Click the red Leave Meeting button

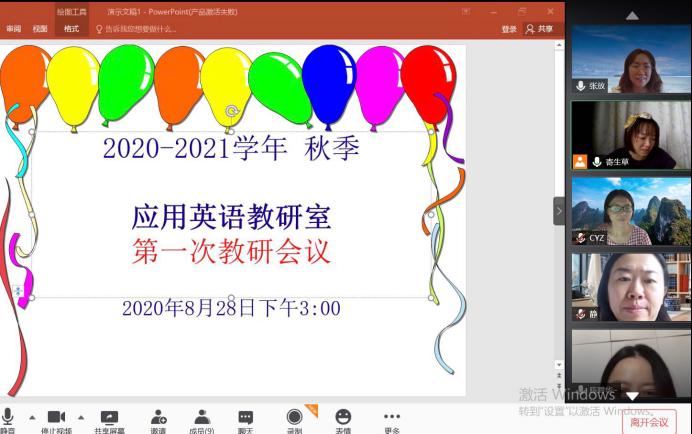click(648, 422)
